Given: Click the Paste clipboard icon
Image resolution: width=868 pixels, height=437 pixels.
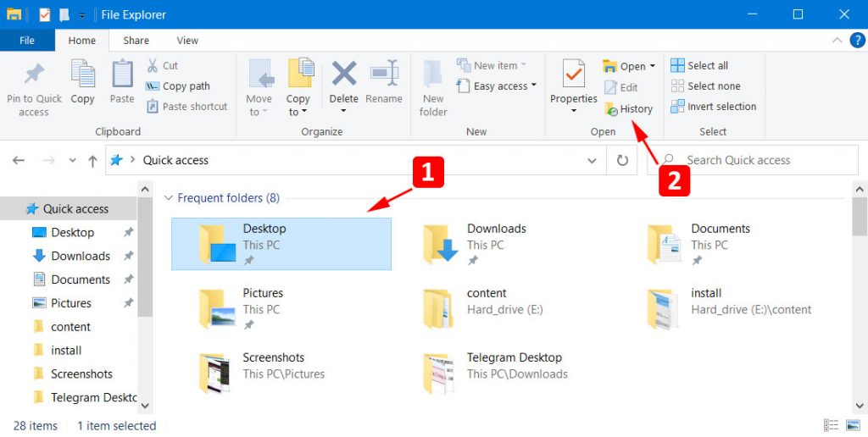Looking at the screenshot, I should (x=122, y=75).
